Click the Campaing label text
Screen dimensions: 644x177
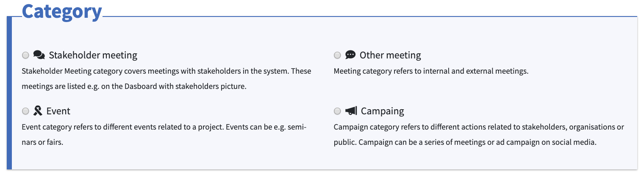[383, 111]
